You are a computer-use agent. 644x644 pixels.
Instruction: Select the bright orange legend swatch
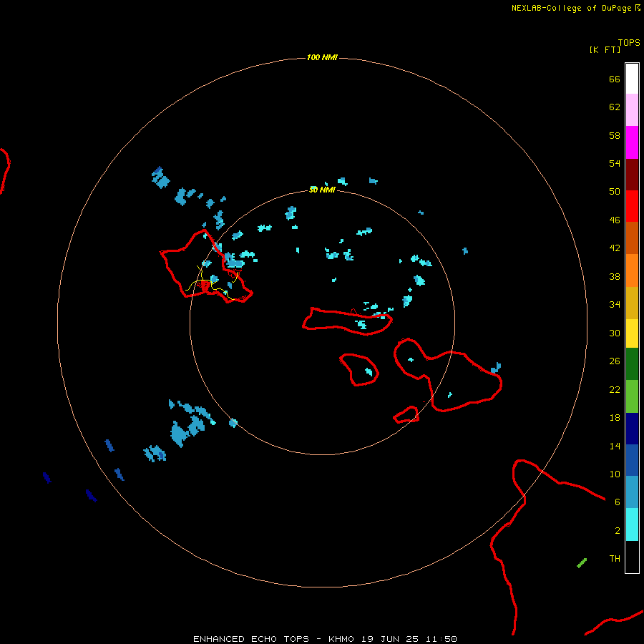(x=632, y=270)
